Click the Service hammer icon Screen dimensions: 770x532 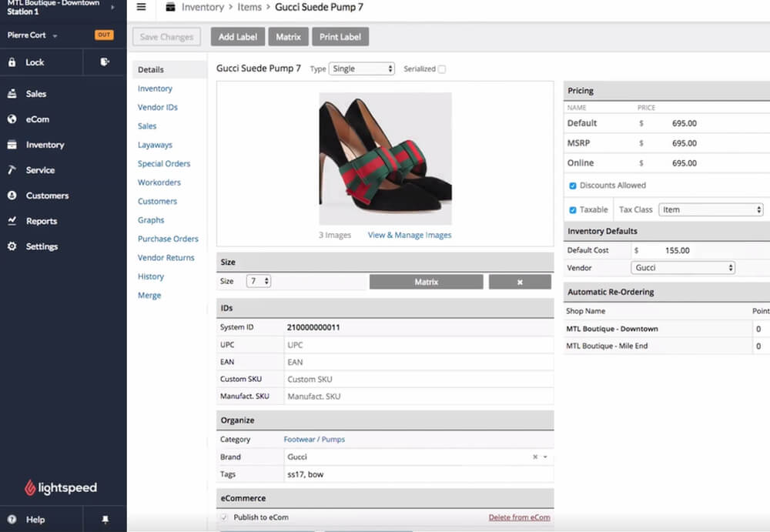point(12,169)
